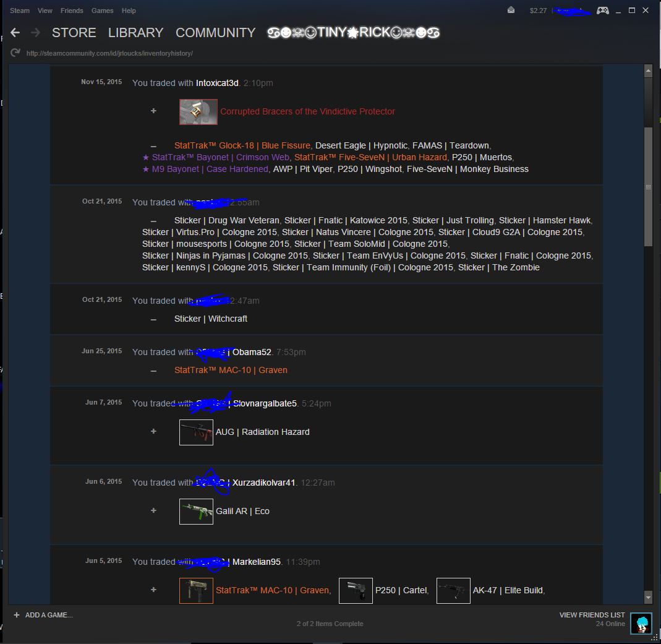Open the Games menu
Image resolution: width=661 pixels, height=644 pixels.
coord(102,11)
